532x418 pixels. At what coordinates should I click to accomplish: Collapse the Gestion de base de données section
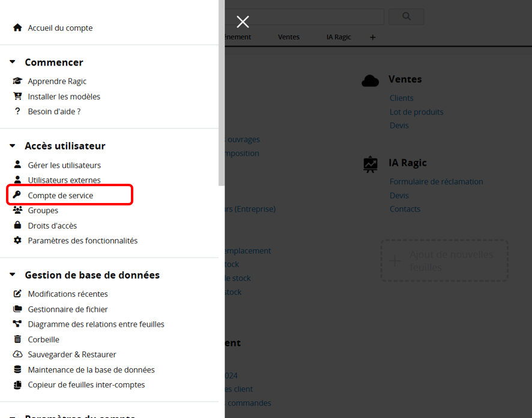pyautogui.click(x=13, y=274)
